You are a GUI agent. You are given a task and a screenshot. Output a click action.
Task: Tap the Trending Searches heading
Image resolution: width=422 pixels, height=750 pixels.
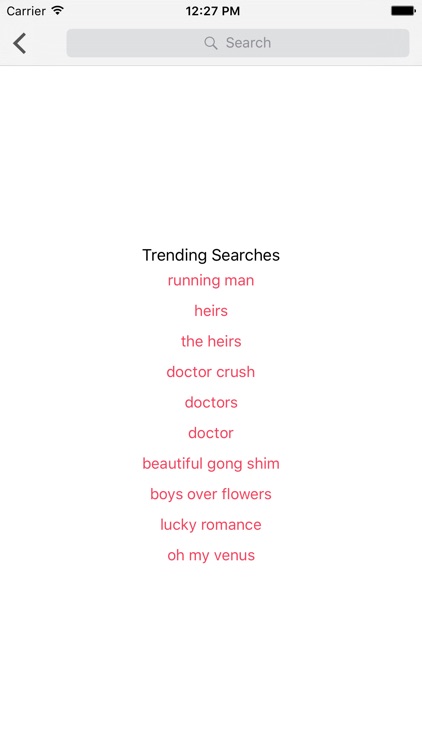pos(211,255)
